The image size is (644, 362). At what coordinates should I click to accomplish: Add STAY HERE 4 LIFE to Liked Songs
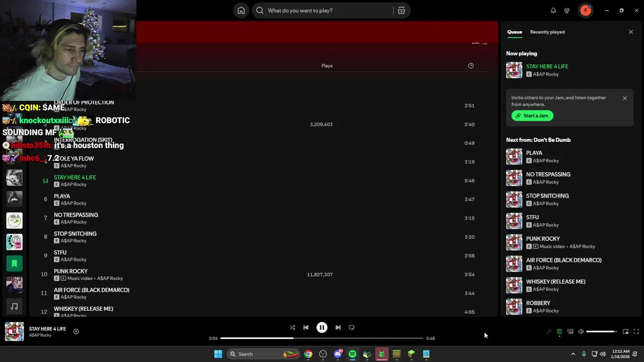tap(76, 331)
